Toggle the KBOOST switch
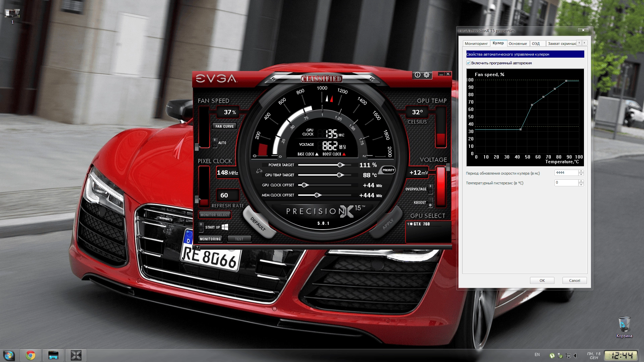This screenshot has width=644, height=362. click(x=430, y=202)
